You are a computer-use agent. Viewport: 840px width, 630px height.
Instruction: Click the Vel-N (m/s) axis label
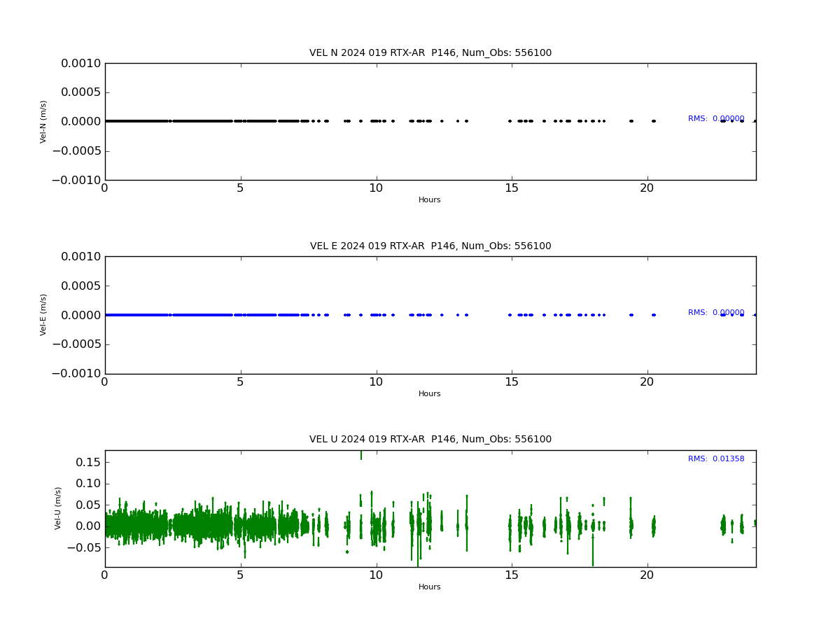[43, 122]
